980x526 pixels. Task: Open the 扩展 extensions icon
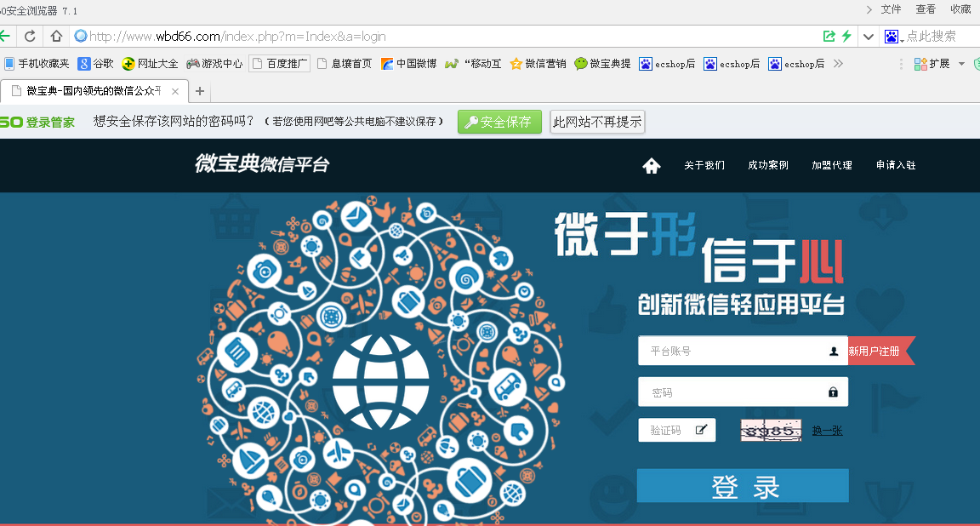click(920, 64)
